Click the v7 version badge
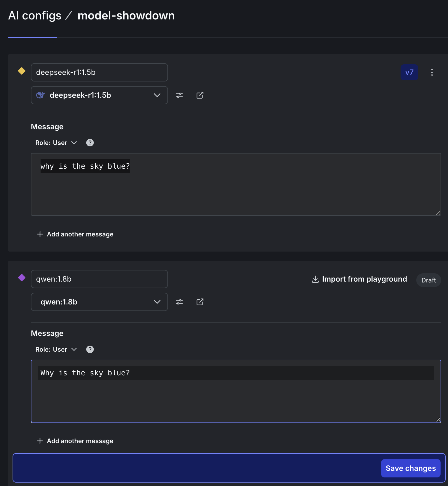The image size is (448, 486). click(409, 72)
